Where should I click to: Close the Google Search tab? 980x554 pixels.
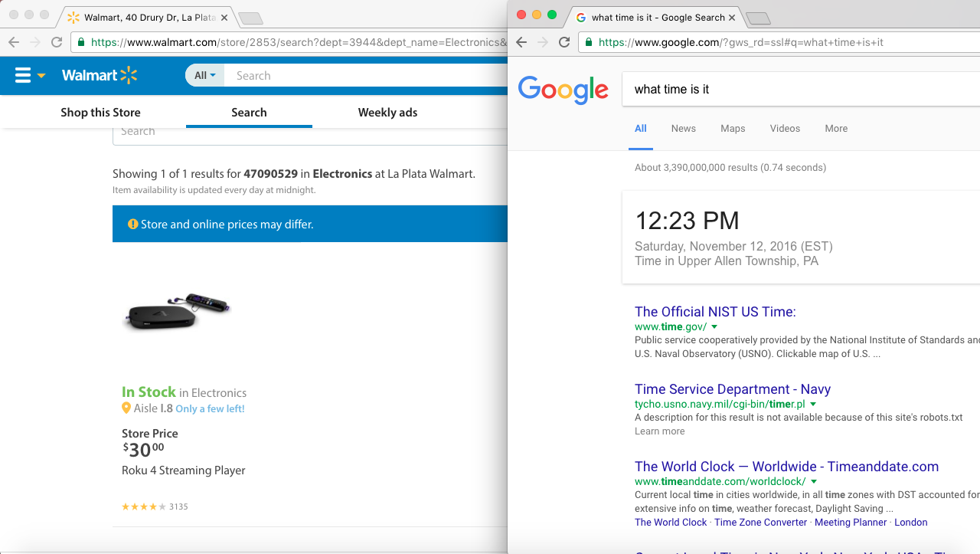[x=732, y=18]
